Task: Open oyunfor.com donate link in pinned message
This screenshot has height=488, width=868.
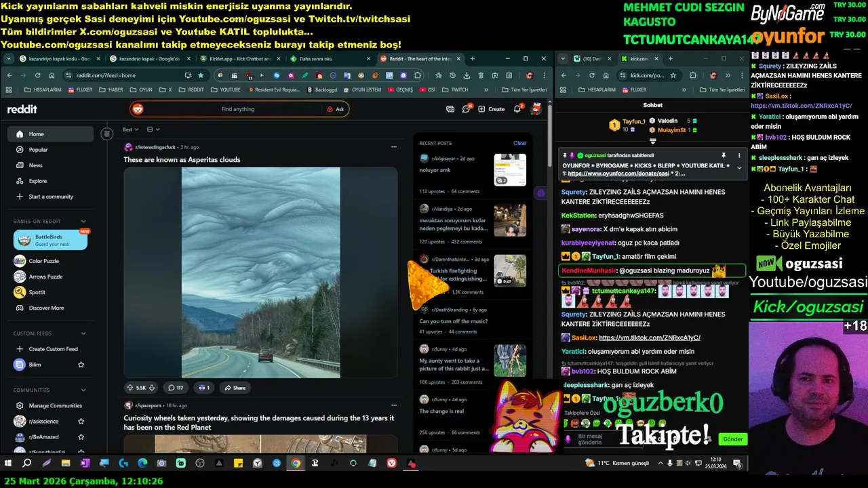Action: click(618, 174)
